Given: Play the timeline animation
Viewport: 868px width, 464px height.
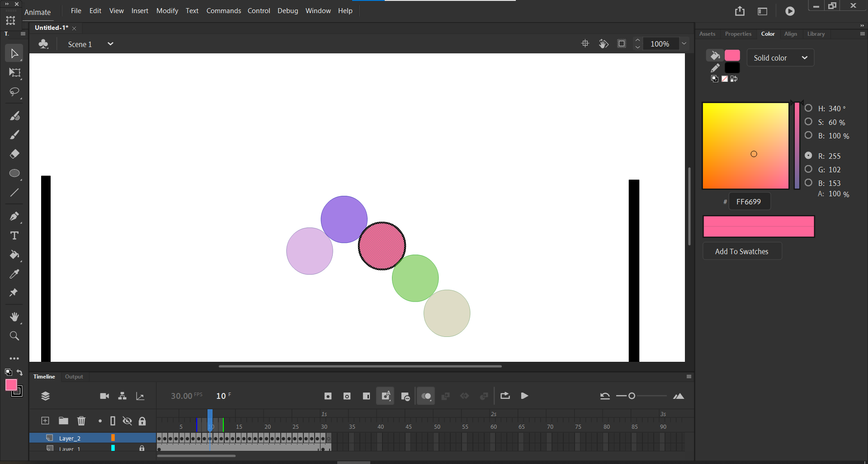Looking at the screenshot, I should click(x=524, y=396).
